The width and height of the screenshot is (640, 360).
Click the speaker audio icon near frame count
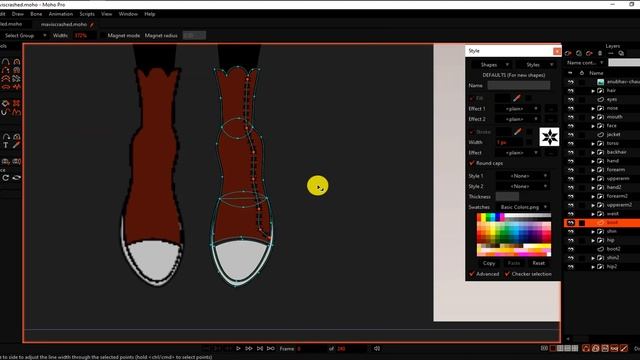pos(377,349)
